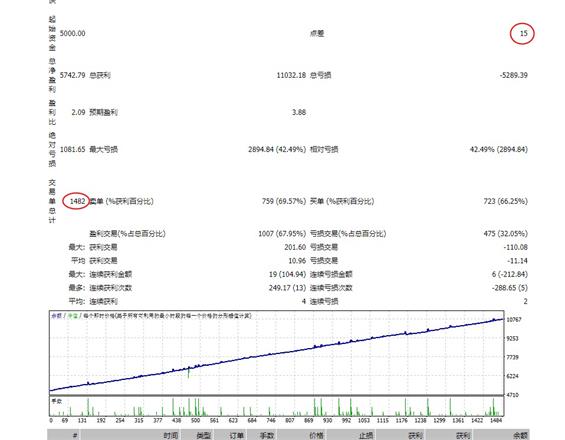Click the circled spread value 15
The height and width of the screenshot is (440, 565).
(x=523, y=34)
